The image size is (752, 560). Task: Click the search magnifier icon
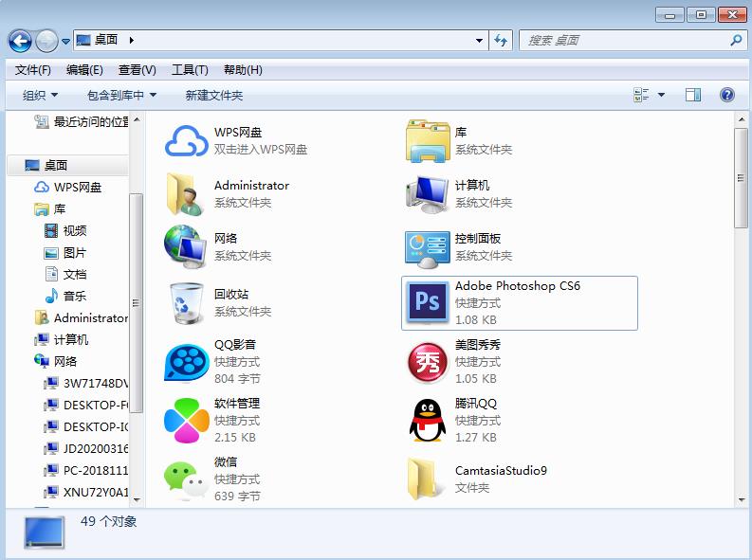[736, 40]
